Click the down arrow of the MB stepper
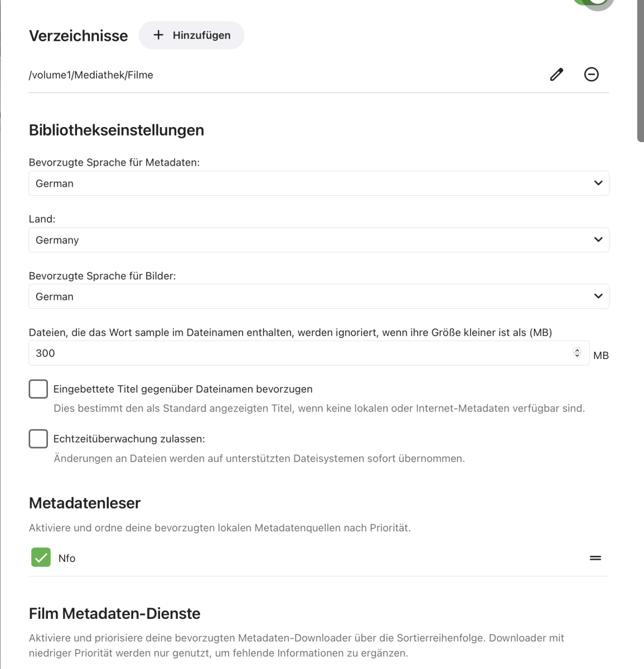This screenshot has width=644, height=669. (x=577, y=355)
